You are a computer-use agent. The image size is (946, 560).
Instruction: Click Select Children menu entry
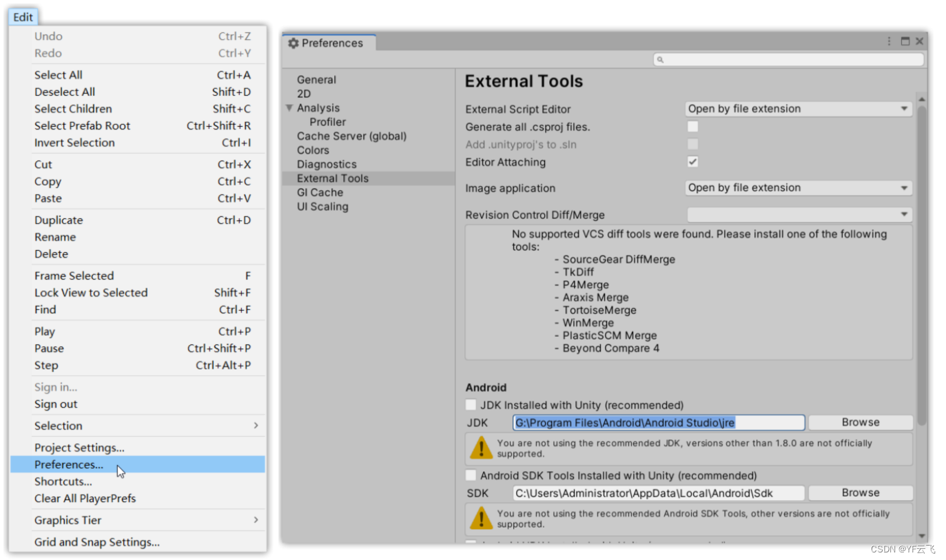pos(138,109)
